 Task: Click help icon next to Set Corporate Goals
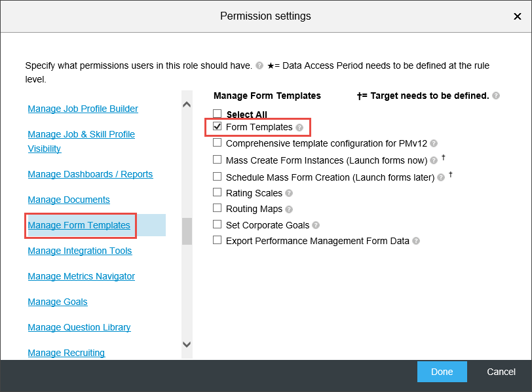(x=316, y=225)
